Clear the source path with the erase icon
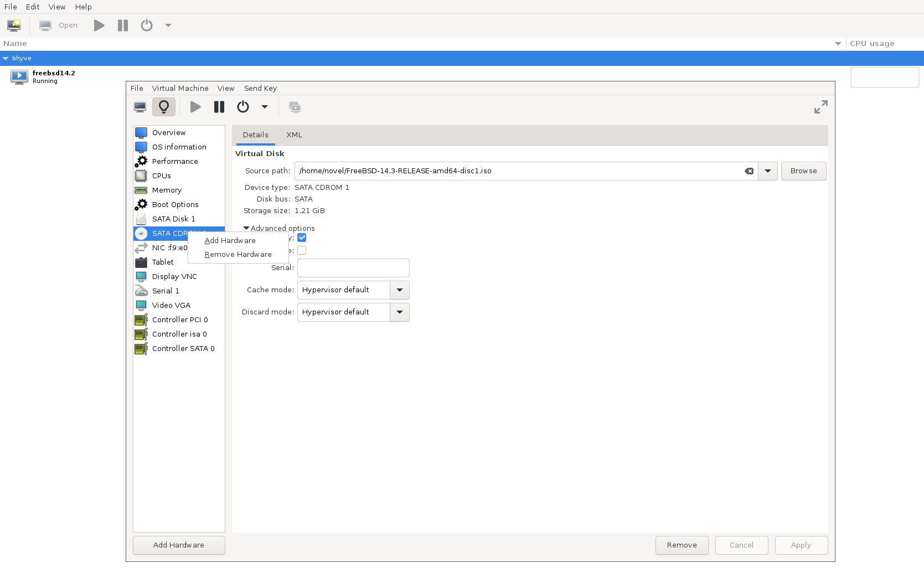The width and height of the screenshot is (924, 578). pyautogui.click(x=749, y=171)
